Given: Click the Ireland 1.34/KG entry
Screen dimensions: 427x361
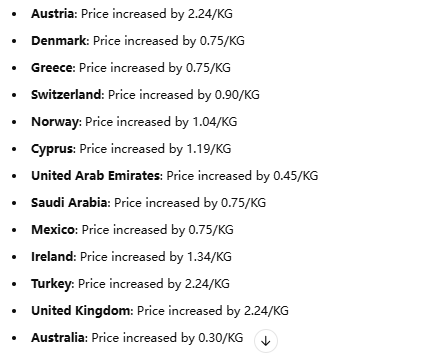Looking at the screenshot, I should pyautogui.click(x=131, y=257).
